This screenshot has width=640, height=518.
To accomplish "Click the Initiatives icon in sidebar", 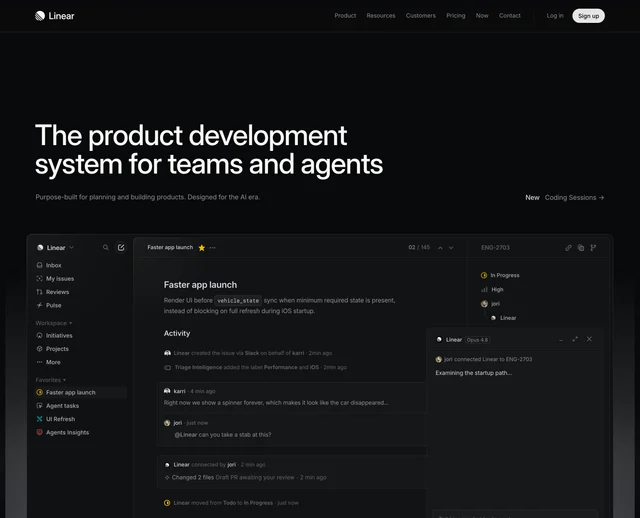I will (40, 336).
